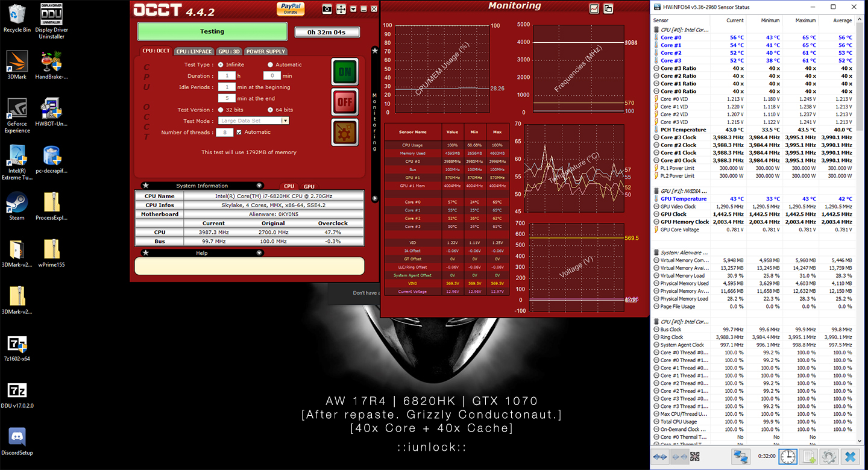Open the GPU : 3D tab
Image resolution: width=868 pixels, height=470 pixels.
[x=230, y=51]
